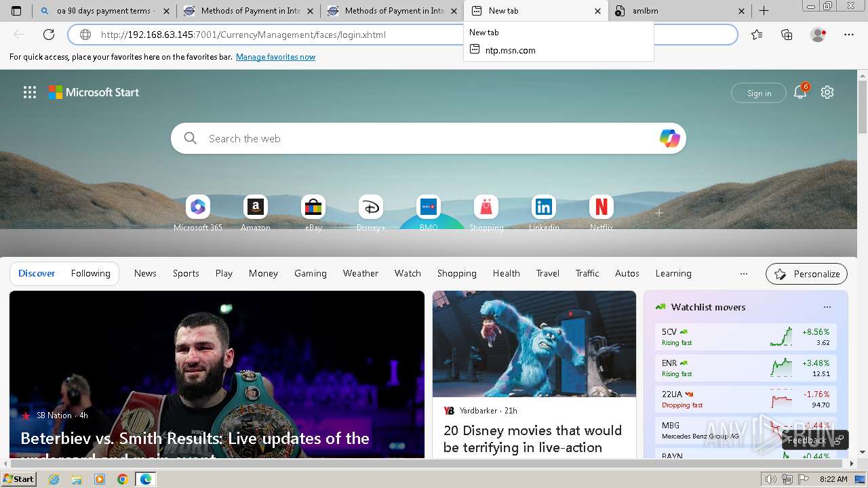The width and height of the screenshot is (868, 488).
Task: Open the 22UA stock row
Action: pyautogui.click(x=746, y=399)
